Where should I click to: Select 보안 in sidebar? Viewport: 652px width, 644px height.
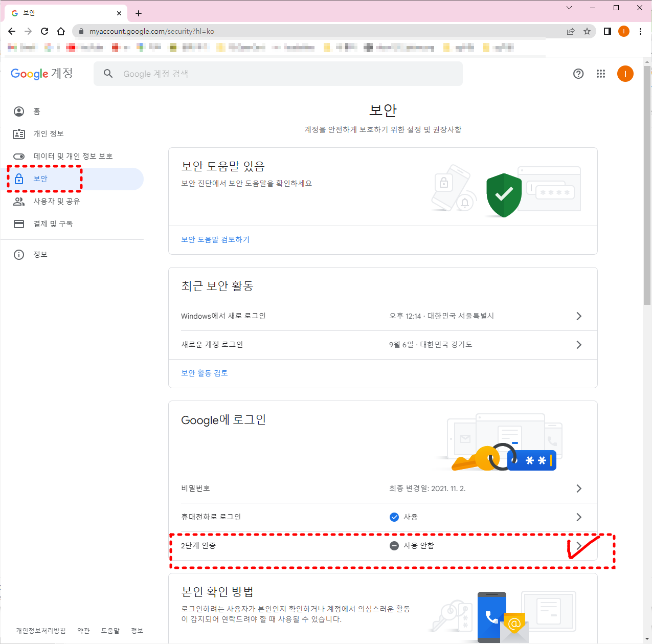click(x=72, y=179)
